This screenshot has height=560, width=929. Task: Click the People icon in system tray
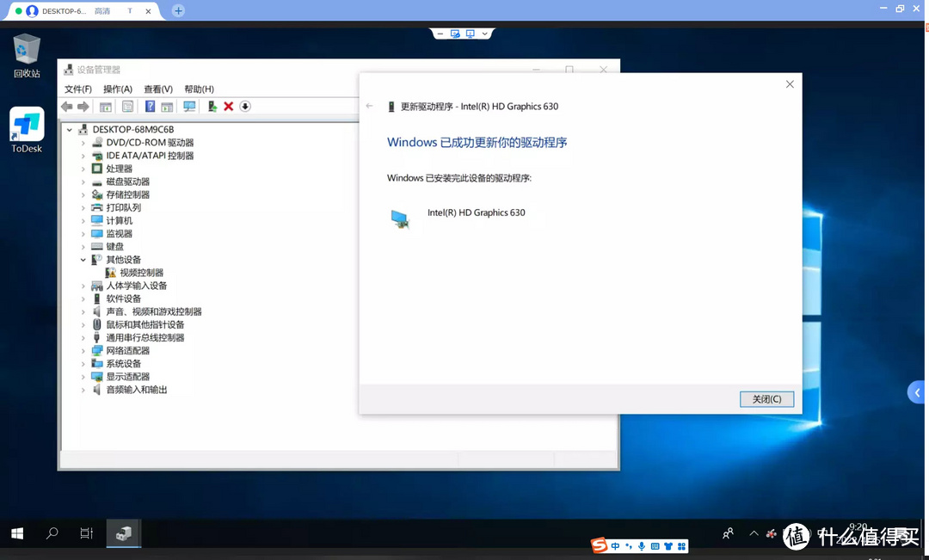click(729, 534)
